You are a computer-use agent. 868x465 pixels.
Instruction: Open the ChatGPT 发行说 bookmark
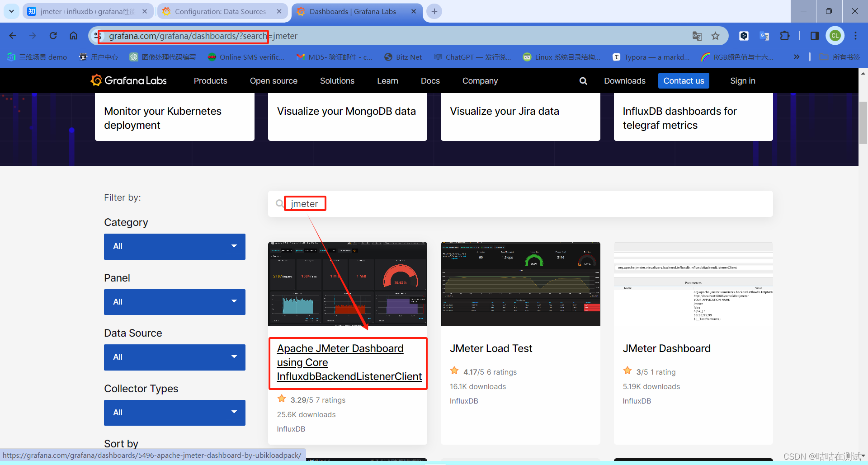point(472,57)
